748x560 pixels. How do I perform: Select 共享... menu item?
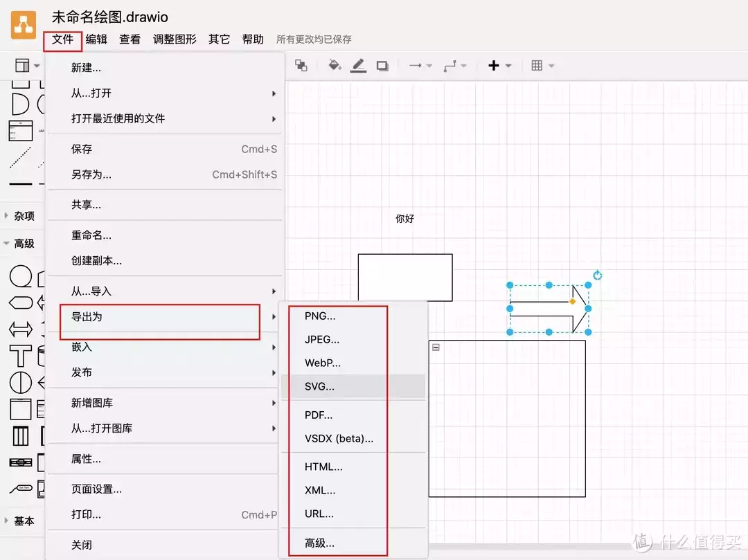(x=165, y=205)
